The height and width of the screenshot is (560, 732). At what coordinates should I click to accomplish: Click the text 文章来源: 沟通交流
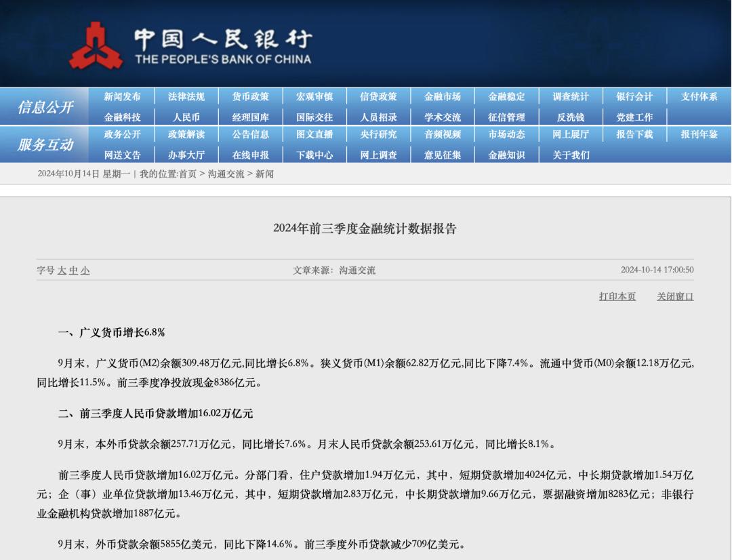tap(334, 271)
